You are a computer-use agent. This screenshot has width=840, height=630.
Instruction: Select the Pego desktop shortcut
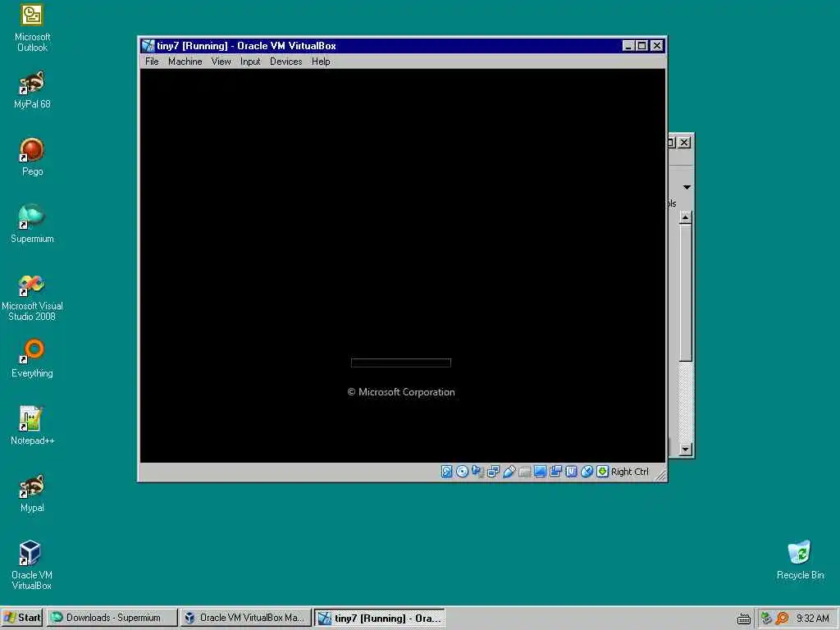click(x=32, y=157)
